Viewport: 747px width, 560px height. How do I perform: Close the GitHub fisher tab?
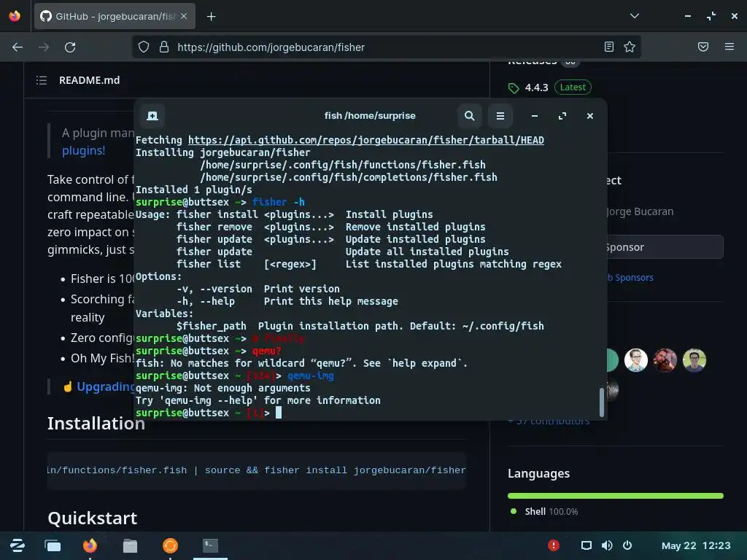tap(184, 16)
